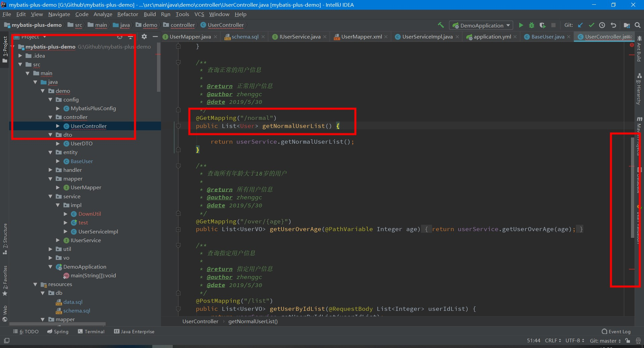Screen dimensions: 644x348
Task: Toggle the Project tool window side tab
Action: [5, 50]
